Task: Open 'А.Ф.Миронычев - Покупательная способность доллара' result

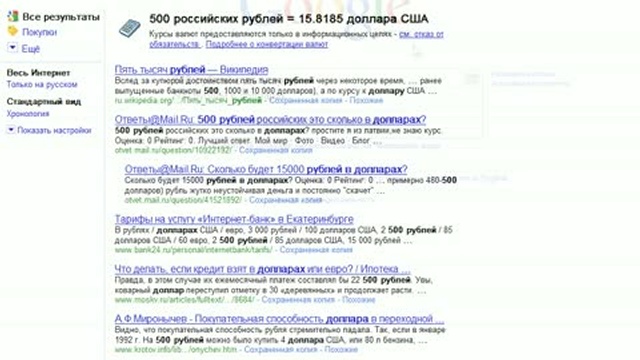Action: point(279,319)
